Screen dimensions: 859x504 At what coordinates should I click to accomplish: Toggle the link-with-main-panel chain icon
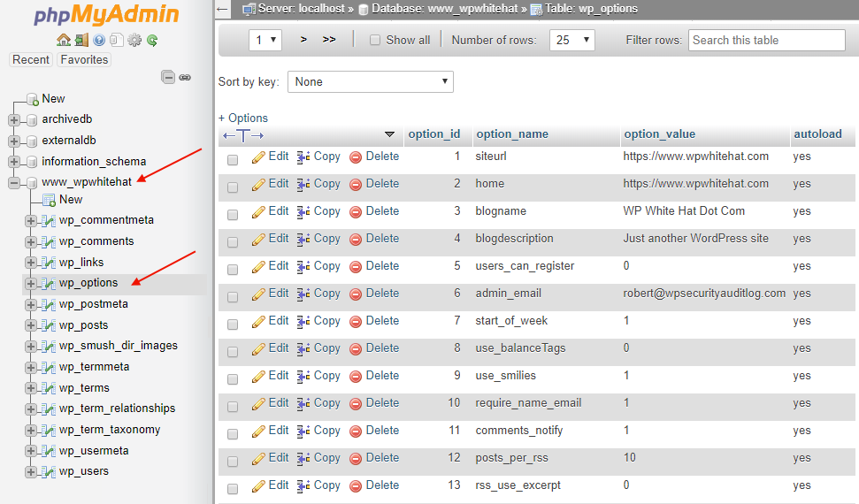pyautogui.click(x=185, y=77)
